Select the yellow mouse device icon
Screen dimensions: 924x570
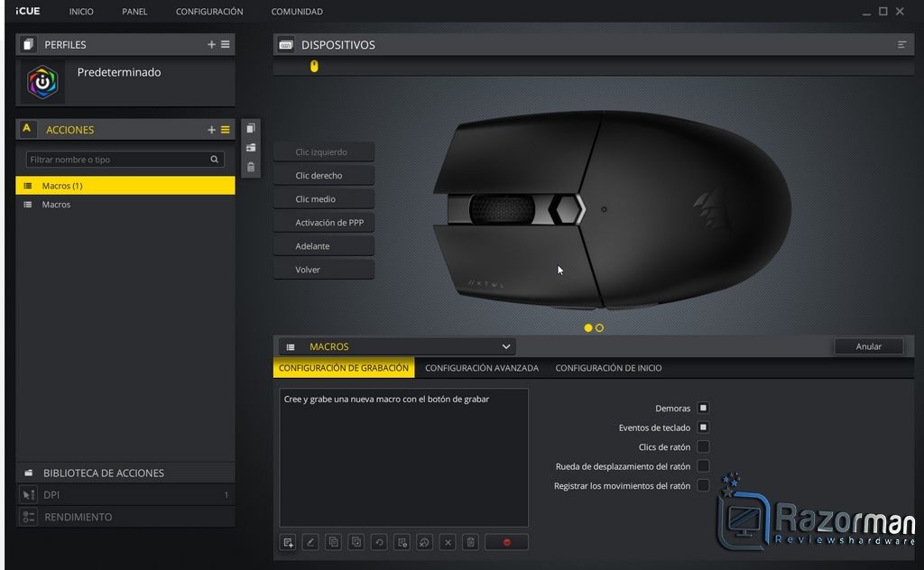(314, 66)
